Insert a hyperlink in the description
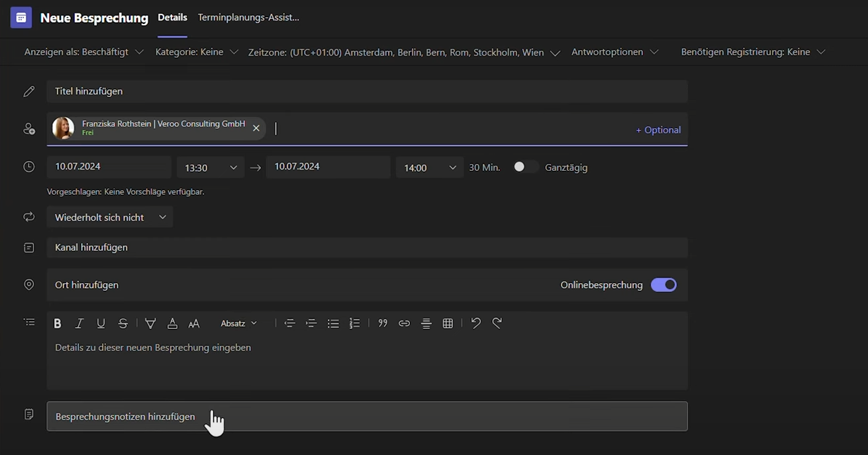Image resolution: width=868 pixels, height=455 pixels. point(404,323)
